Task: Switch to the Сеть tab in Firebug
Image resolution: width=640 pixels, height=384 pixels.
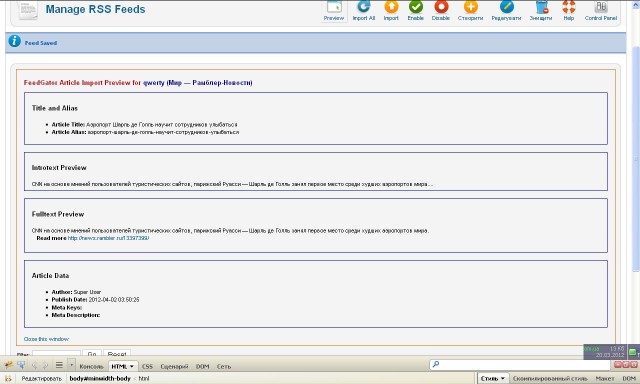Action: pos(224,366)
